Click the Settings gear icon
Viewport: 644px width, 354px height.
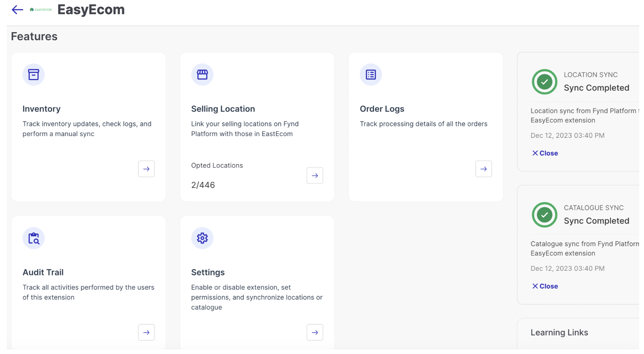click(x=202, y=238)
